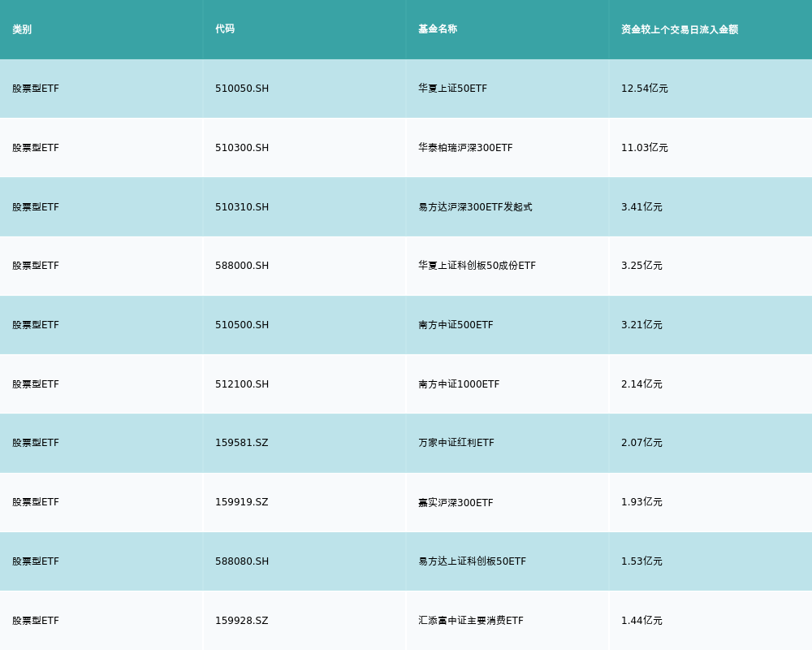Select code 510300.SH
The width and height of the screenshot is (812, 650).
click(242, 148)
